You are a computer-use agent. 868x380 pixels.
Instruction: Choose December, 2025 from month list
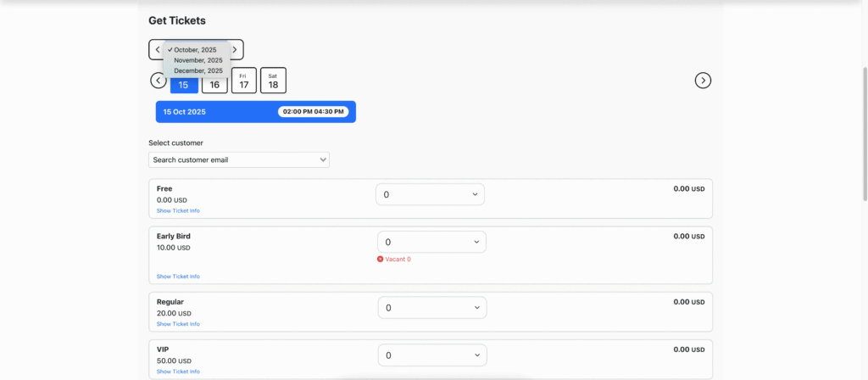pos(198,70)
